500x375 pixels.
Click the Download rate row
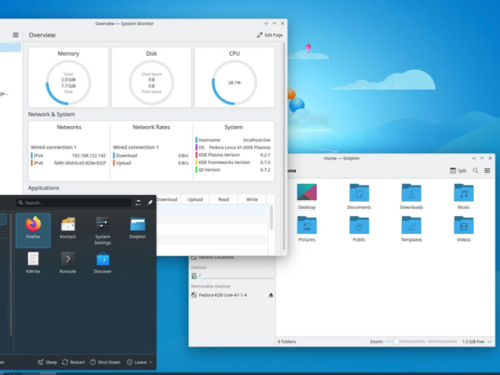click(x=151, y=156)
